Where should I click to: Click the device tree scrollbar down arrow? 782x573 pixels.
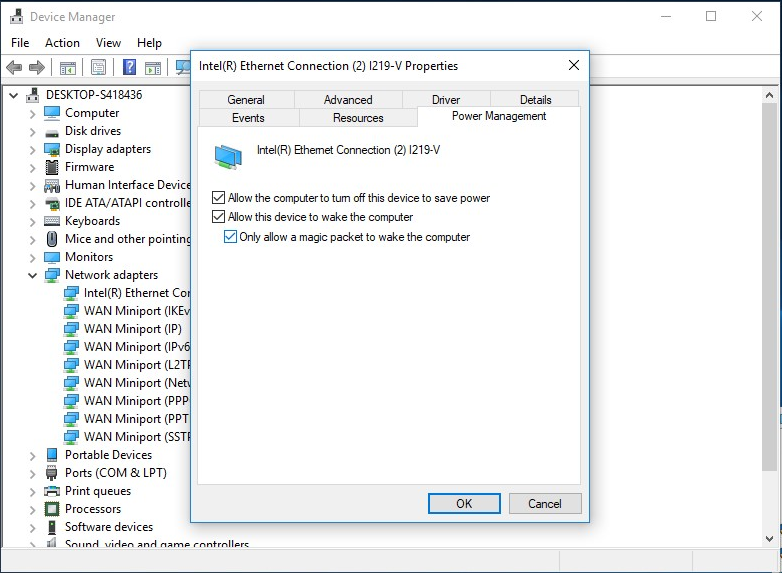(769, 539)
